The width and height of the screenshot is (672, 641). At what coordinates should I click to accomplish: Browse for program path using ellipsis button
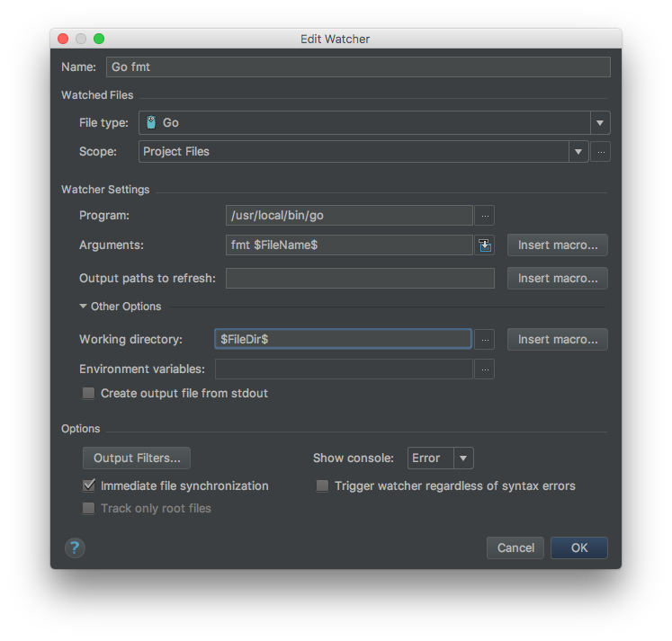click(485, 216)
